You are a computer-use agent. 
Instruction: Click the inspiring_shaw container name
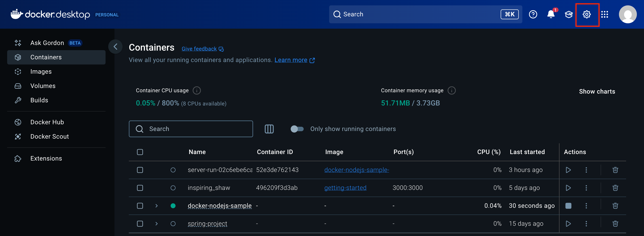pyautogui.click(x=209, y=188)
